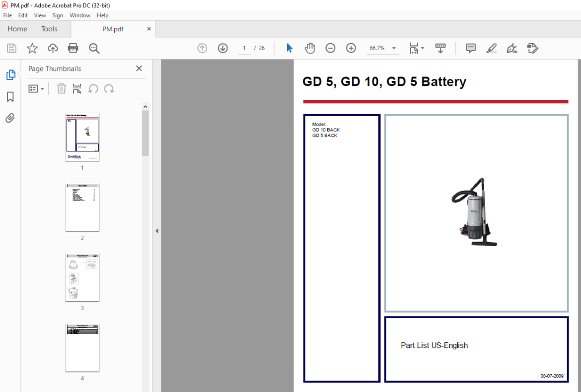Zoom out with the minus icon
The height and width of the screenshot is (392, 581).
pos(330,48)
